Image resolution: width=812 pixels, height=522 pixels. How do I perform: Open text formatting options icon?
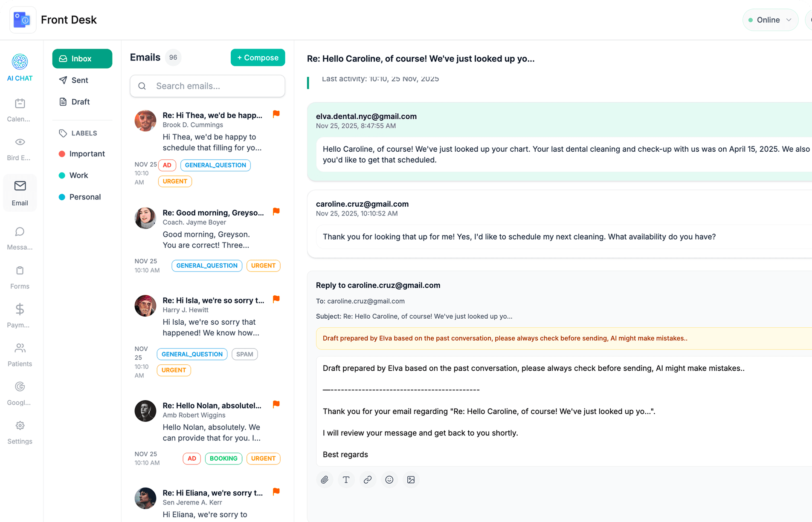pos(346,480)
